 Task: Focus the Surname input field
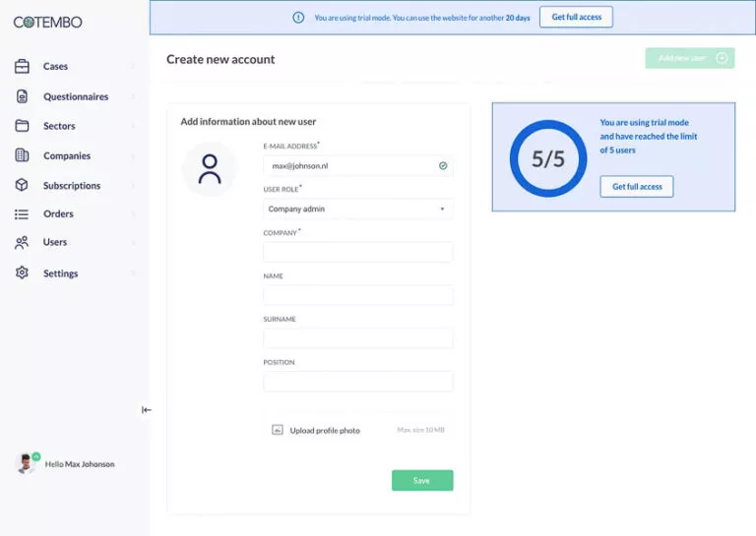(357, 338)
